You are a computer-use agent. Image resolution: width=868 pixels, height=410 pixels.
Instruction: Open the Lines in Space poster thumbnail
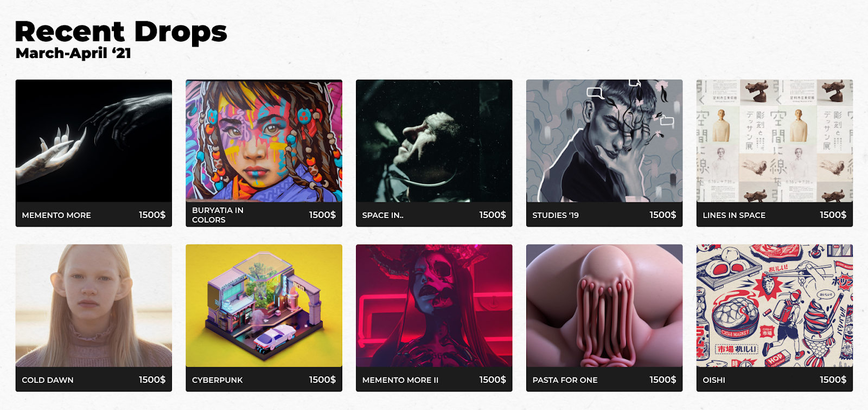[x=775, y=141]
